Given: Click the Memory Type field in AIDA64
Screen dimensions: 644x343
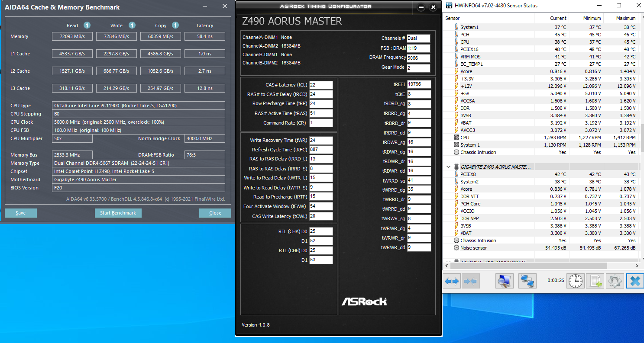Looking at the screenshot, I should coord(139,163).
